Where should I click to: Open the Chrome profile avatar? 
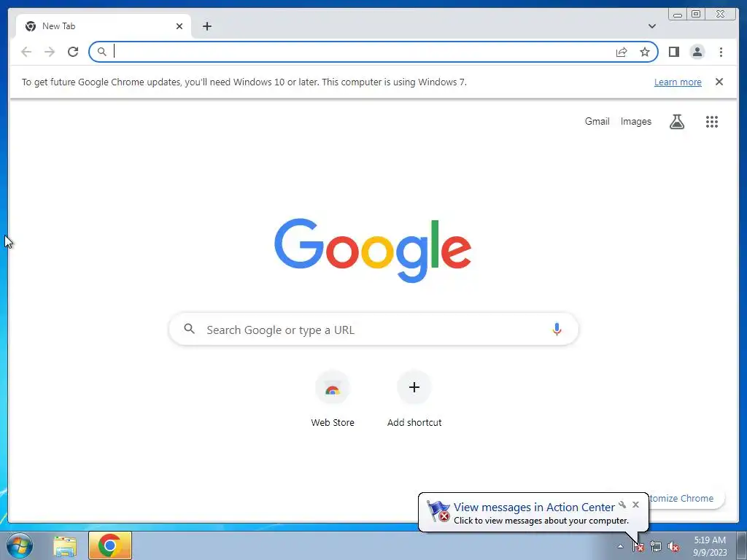tap(697, 52)
